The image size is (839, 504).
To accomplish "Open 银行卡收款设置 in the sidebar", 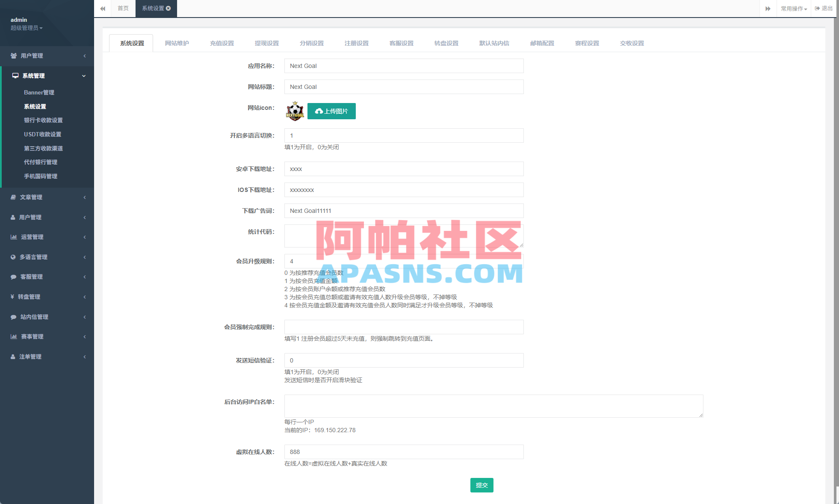I will pyautogui.click(x=43, y=120).
